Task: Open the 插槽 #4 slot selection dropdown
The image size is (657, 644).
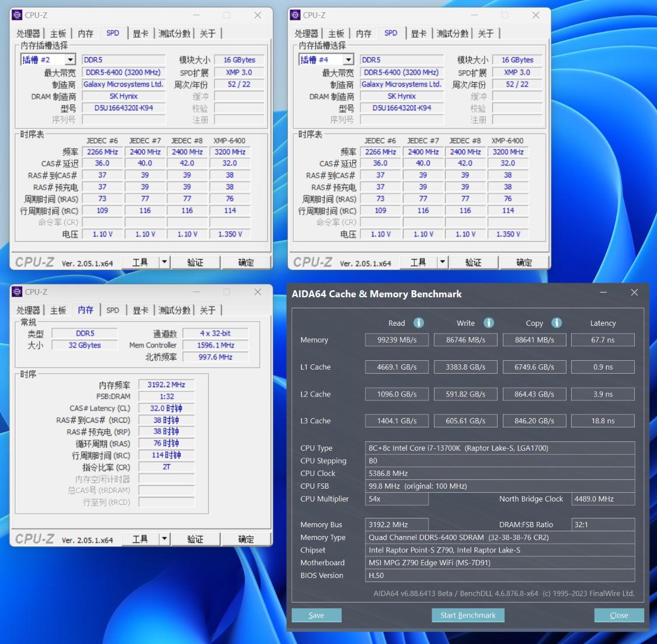Action: pos(348,60)
